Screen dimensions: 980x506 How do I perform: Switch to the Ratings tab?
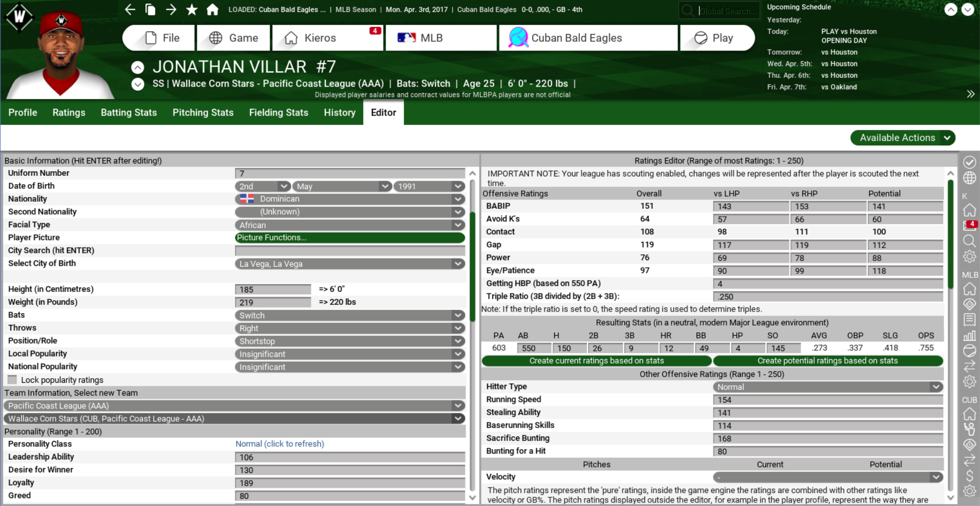coord(69,112)
